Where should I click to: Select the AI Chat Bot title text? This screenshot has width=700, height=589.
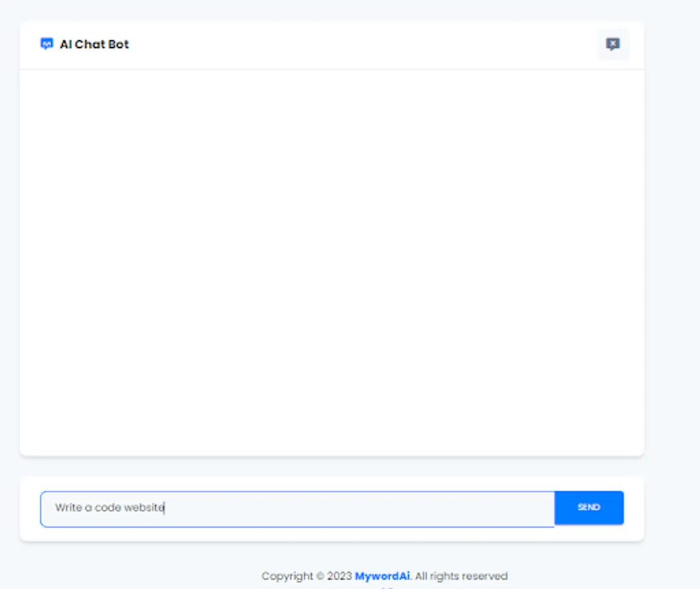94,44
